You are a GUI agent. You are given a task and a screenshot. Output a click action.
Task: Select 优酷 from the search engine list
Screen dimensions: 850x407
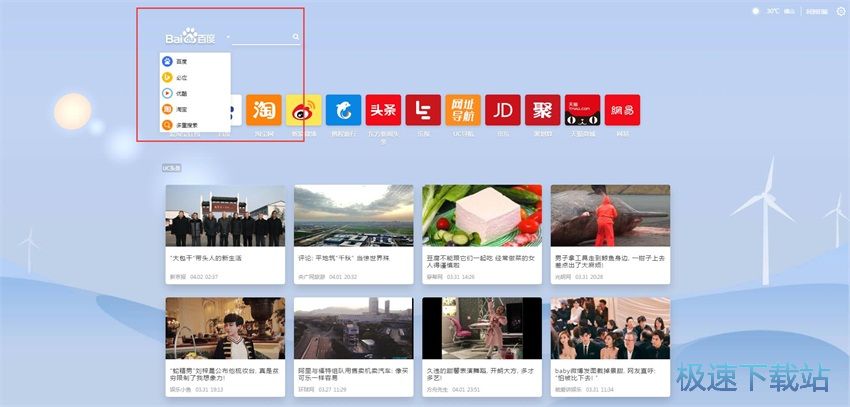pos(195,93)
